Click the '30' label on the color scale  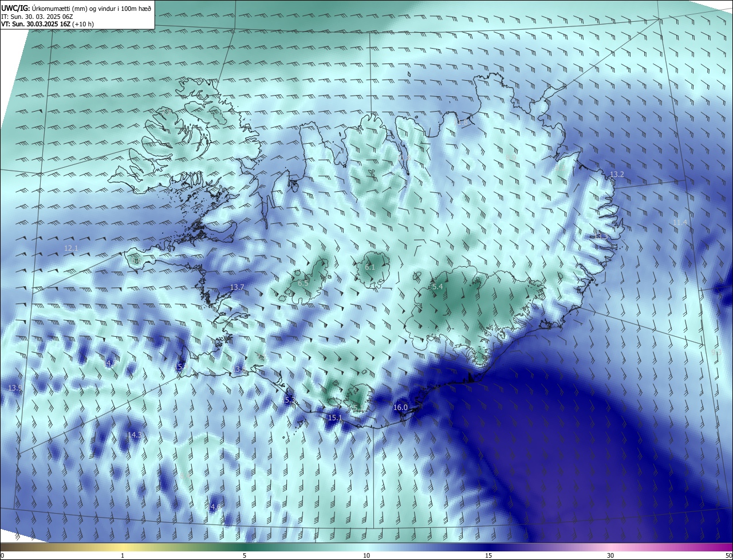pos(610,555)
